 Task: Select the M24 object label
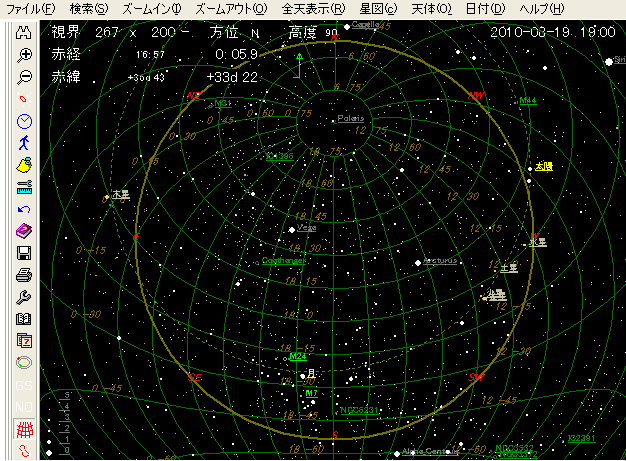point(298,356)
